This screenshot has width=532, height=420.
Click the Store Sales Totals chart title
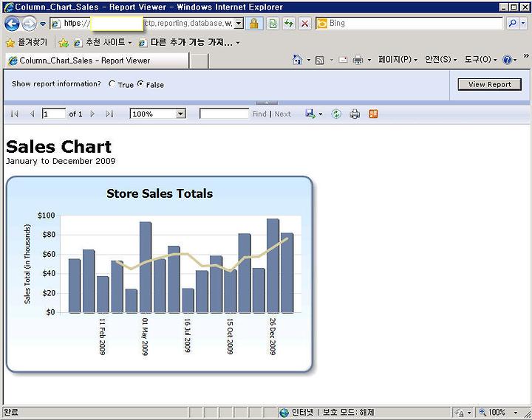tap(160, 193)
